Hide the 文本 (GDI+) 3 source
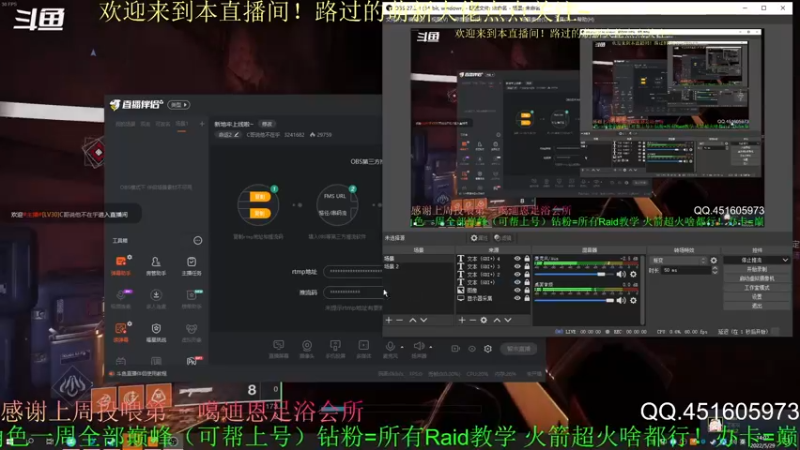 click(x=517, y=266)
